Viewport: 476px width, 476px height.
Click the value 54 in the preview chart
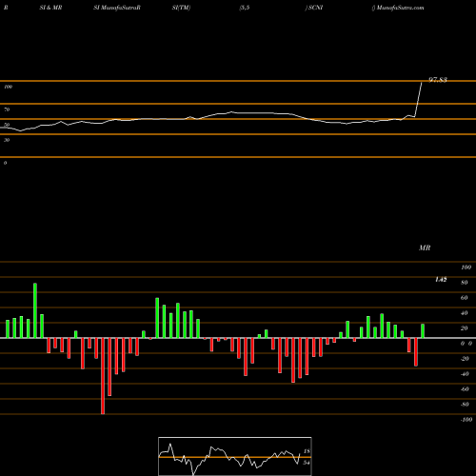point(307,463)
